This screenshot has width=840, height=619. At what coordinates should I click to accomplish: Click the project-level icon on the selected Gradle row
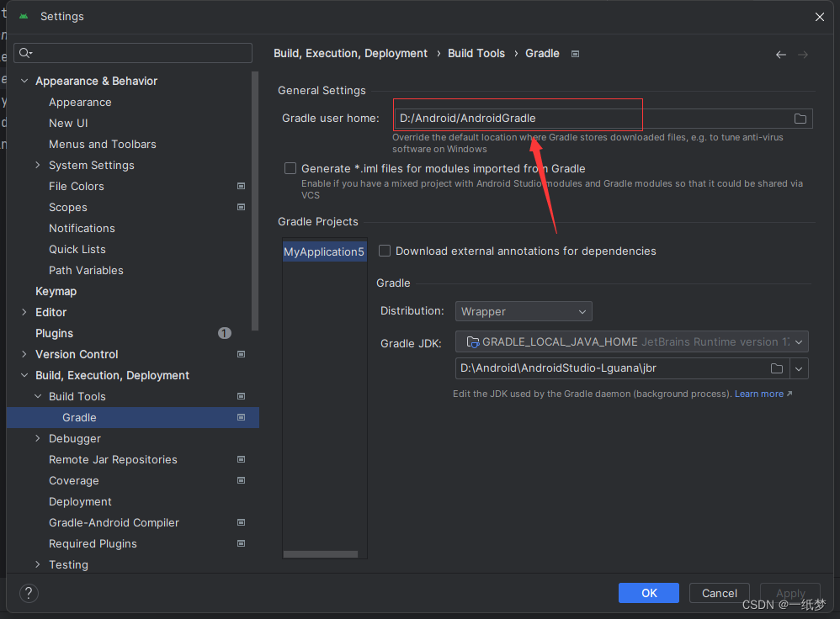(x=241, y=417)
